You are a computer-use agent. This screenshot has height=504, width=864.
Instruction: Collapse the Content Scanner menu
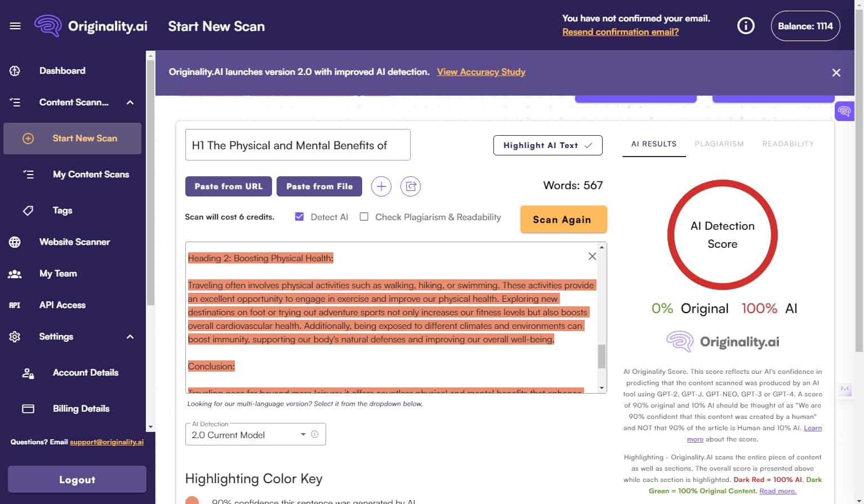[130, 102]
